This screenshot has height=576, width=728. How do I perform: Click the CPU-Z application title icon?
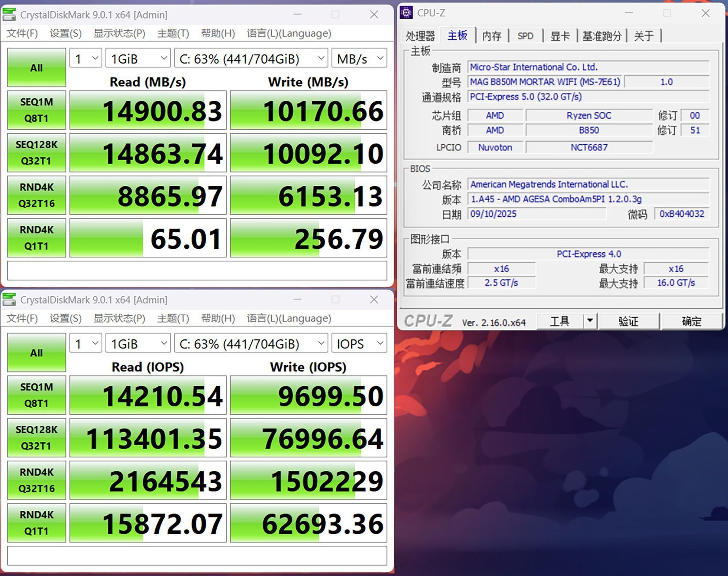pos(406,13)
